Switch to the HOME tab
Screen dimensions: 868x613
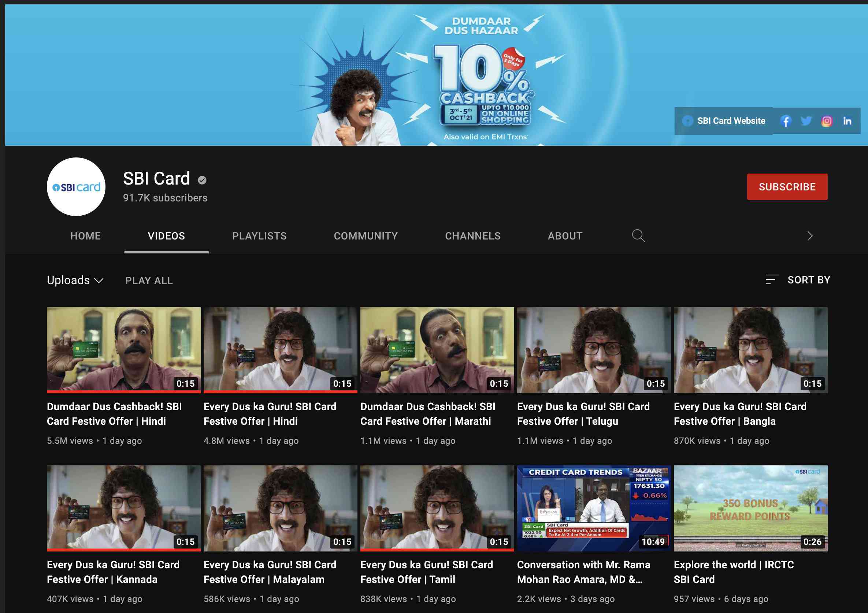click(85, 236)
